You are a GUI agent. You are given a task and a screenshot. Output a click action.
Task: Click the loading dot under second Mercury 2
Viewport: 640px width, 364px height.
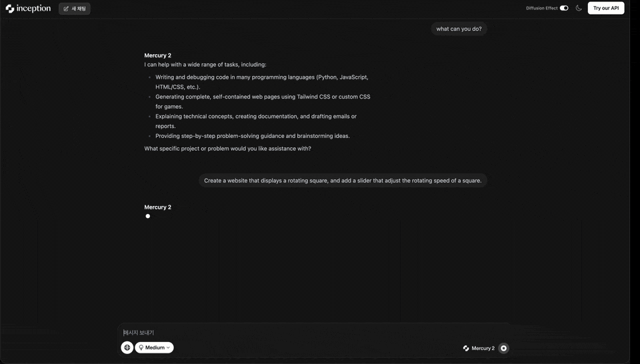[x=148, y=216]
